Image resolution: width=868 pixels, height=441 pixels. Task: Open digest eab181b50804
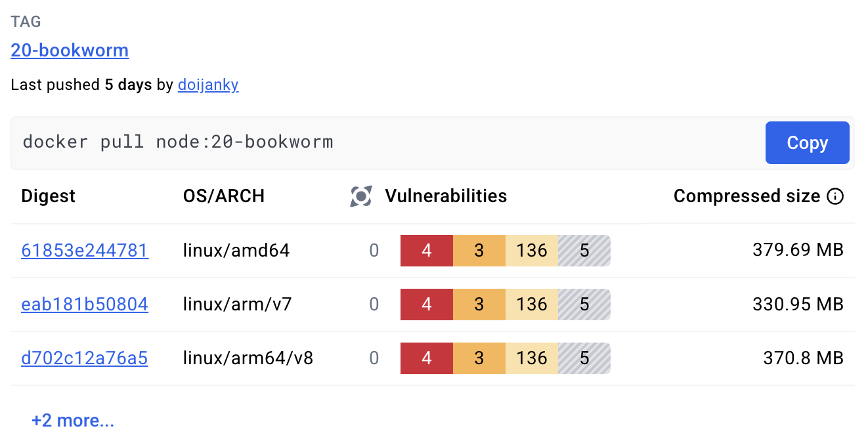[x=85, y=304]
